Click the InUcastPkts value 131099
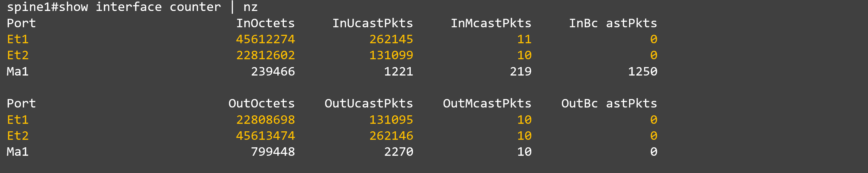868x173 pixels. (x=391, y=55)
